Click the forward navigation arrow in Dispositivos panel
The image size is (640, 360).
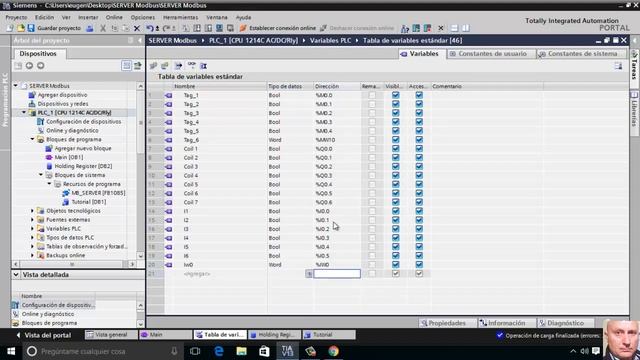pyautogui.click(x=40, y=65)
